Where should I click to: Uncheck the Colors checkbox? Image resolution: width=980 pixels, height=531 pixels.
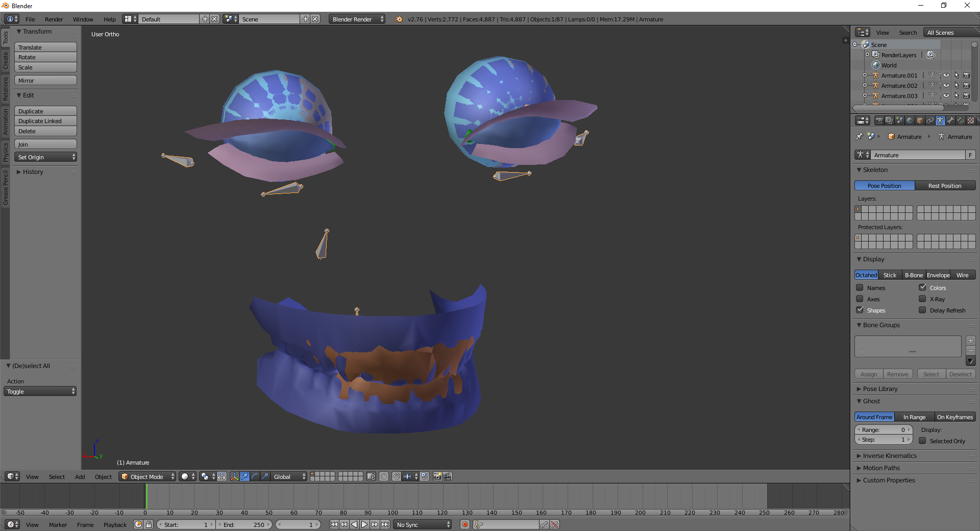922,287
